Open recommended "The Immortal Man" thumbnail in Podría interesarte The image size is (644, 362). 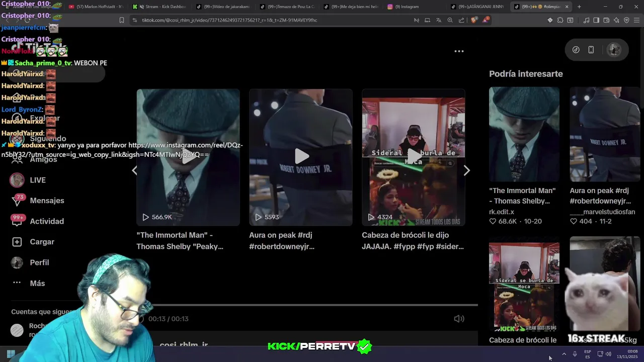[524, 134]
